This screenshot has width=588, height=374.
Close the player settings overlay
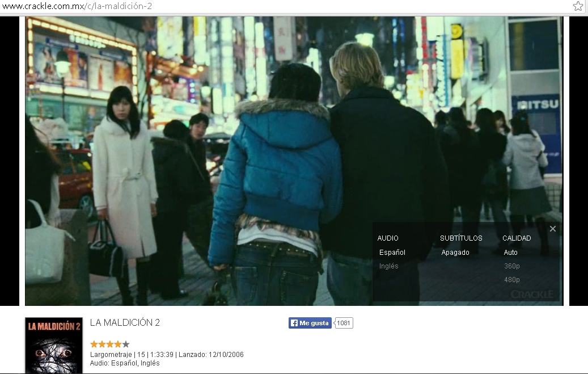(x=553, y=229)
